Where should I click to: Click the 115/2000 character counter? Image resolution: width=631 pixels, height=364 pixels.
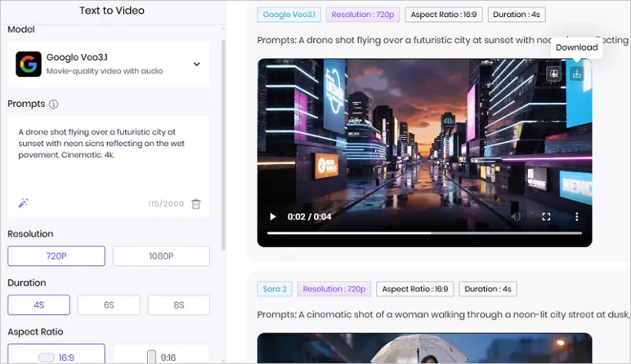tap(165, 204)
